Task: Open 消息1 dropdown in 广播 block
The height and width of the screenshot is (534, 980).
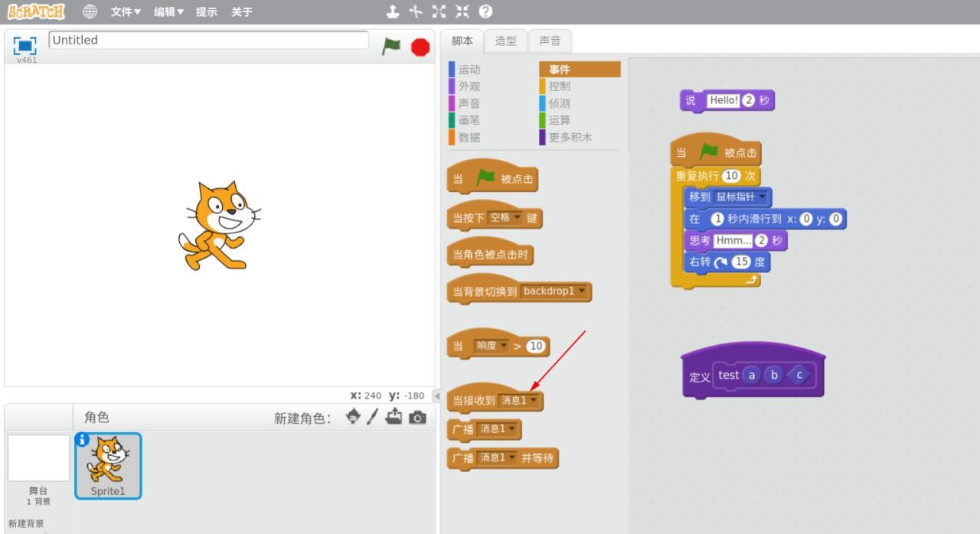Action: pyautogui.click(x=498, y=430)
